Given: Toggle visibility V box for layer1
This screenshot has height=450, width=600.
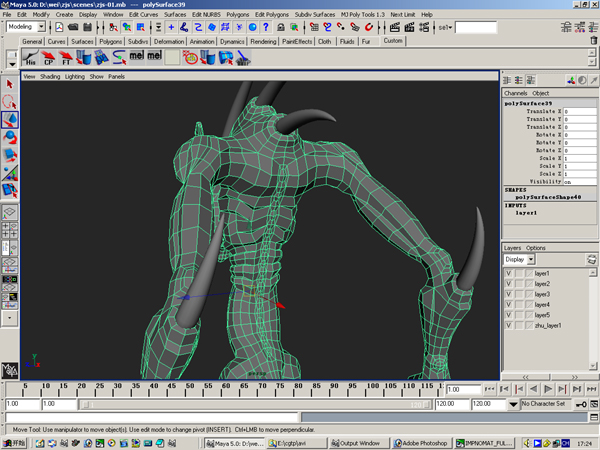Looking at the screenshot, I should tap(509, 273).
